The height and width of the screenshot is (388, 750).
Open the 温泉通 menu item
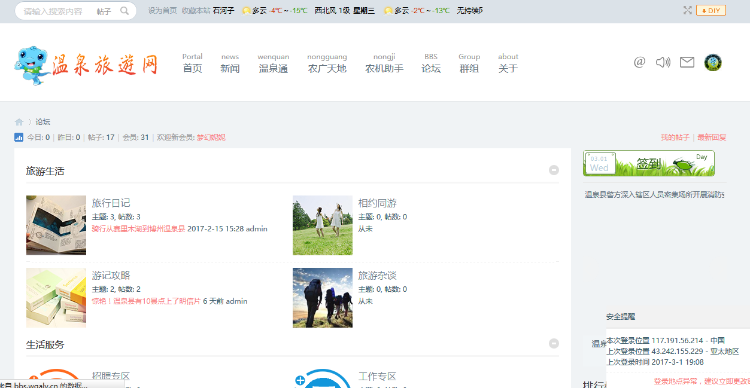(x=273, y=63)
